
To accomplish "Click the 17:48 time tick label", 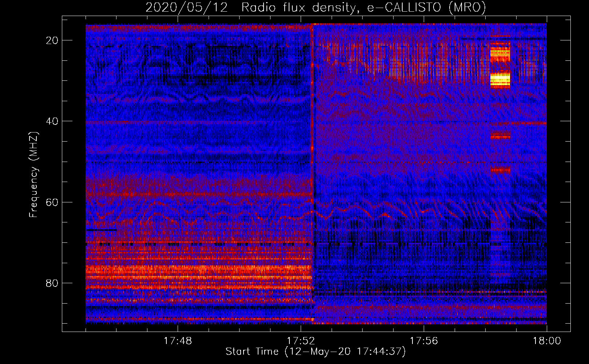I will [x=178, y=341].
